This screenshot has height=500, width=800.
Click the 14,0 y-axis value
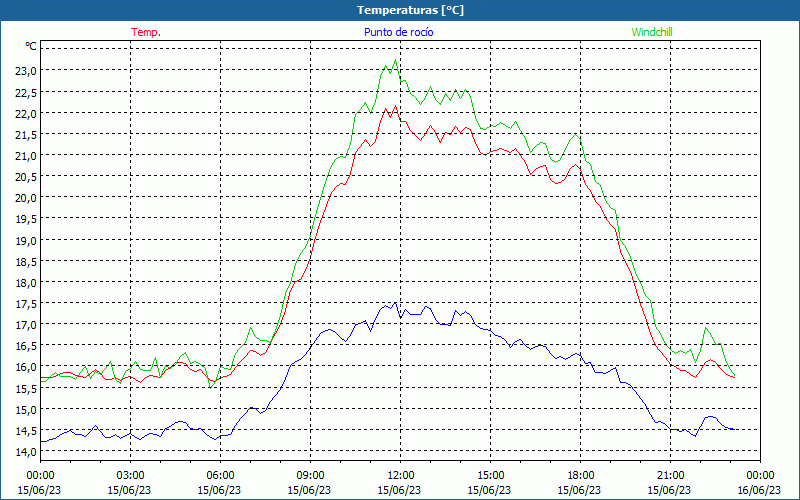(x=26, y=452)
